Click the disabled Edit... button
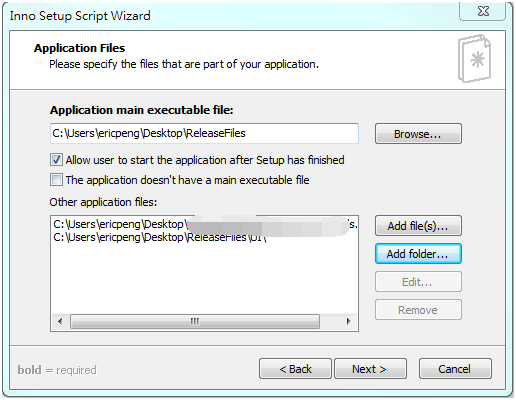The height and width of the screenshot is (400, 516). coord(418,282)
